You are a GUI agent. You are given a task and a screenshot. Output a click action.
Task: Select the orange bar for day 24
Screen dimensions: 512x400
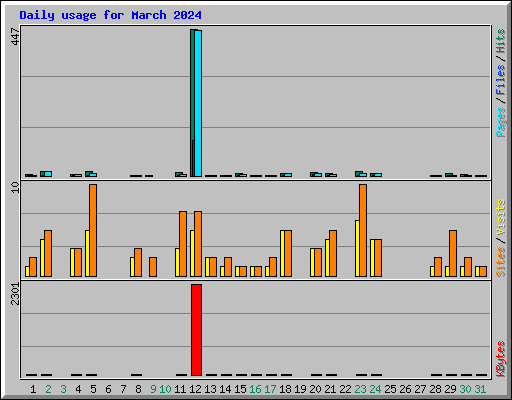378,258
